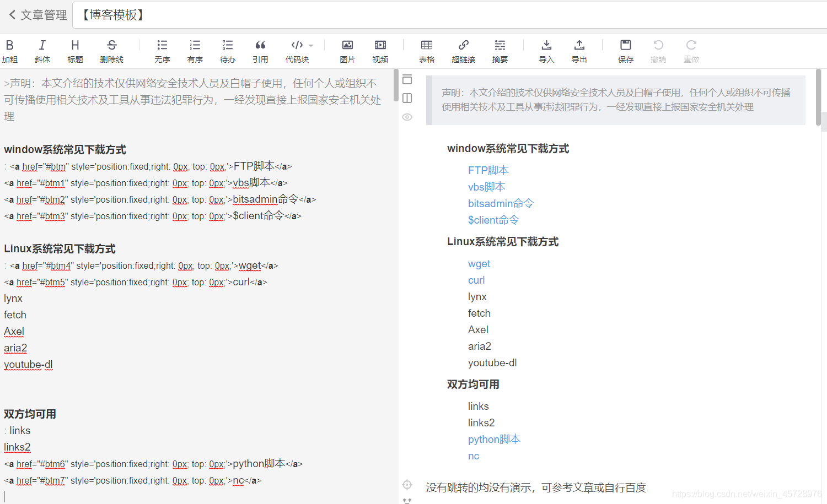Undo the last edit (撤销)
Screen dimensions: 827x504
pos(658,51)
